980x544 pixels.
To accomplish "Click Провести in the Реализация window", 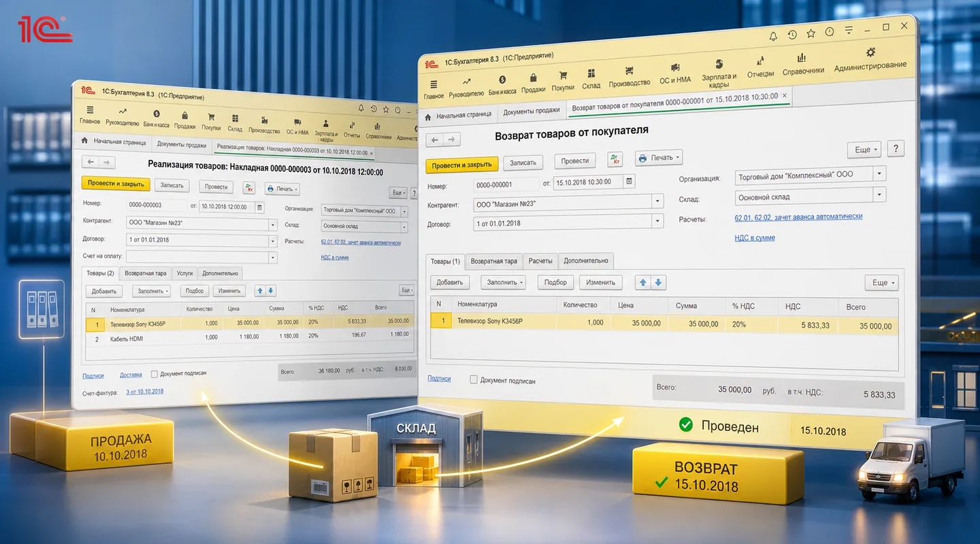I will click(216, 187).
